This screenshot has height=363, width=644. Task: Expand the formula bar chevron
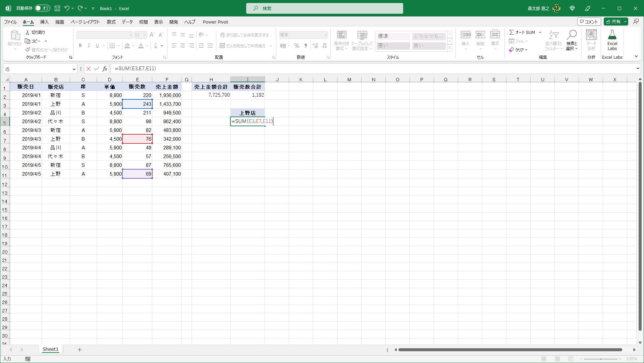[x=638, y=69]
